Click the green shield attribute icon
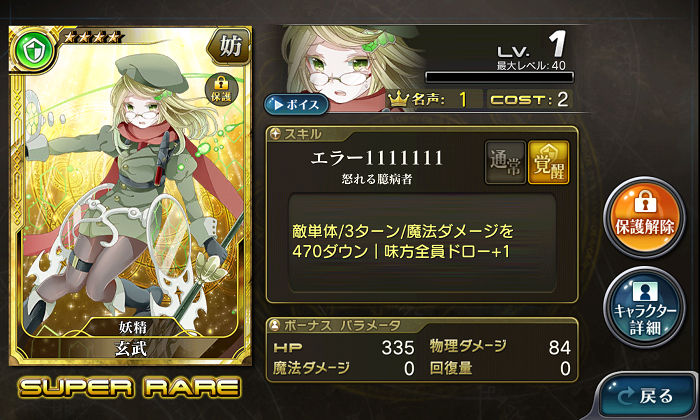The height and width of the screenshot is (420, 700). click(32, 52)
